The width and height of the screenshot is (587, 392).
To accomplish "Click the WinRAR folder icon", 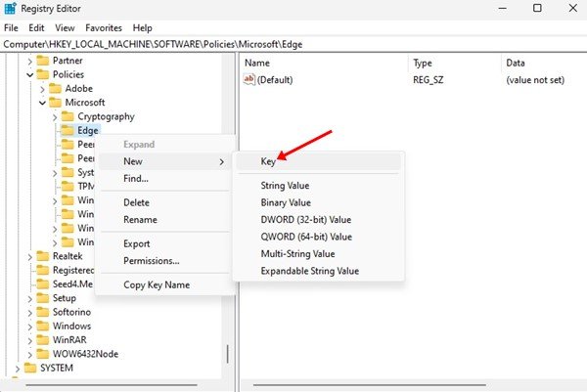I will 43,340.
